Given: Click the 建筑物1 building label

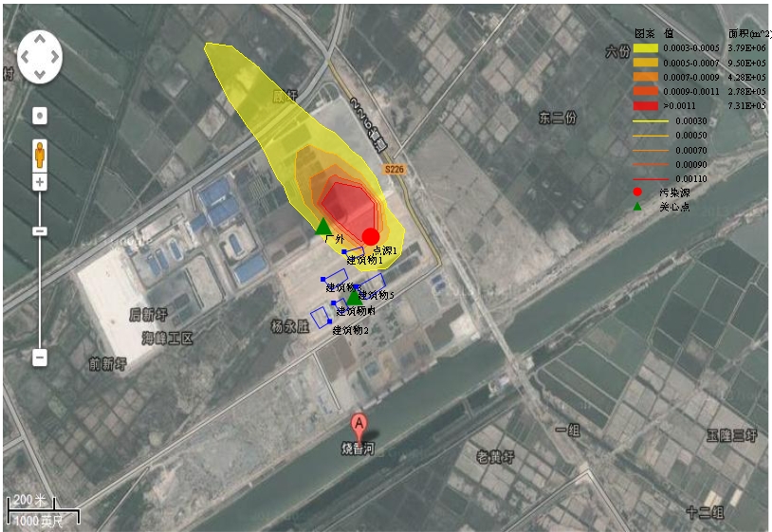Looking at the screenshot, I should 364,259.
